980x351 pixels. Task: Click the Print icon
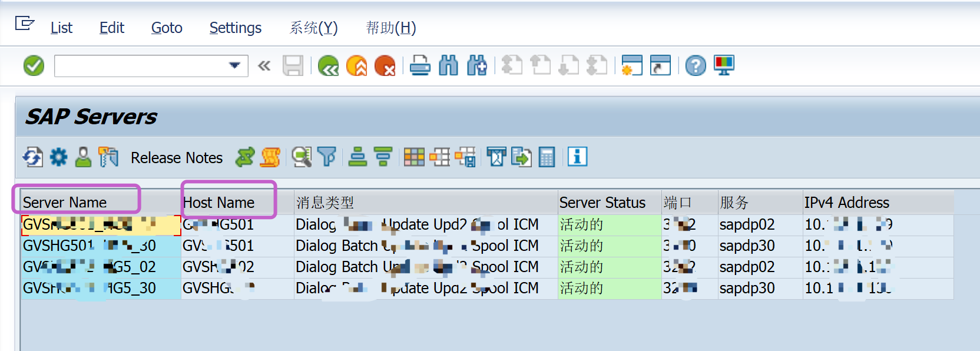pyautogui.click(x=420, y=65)
